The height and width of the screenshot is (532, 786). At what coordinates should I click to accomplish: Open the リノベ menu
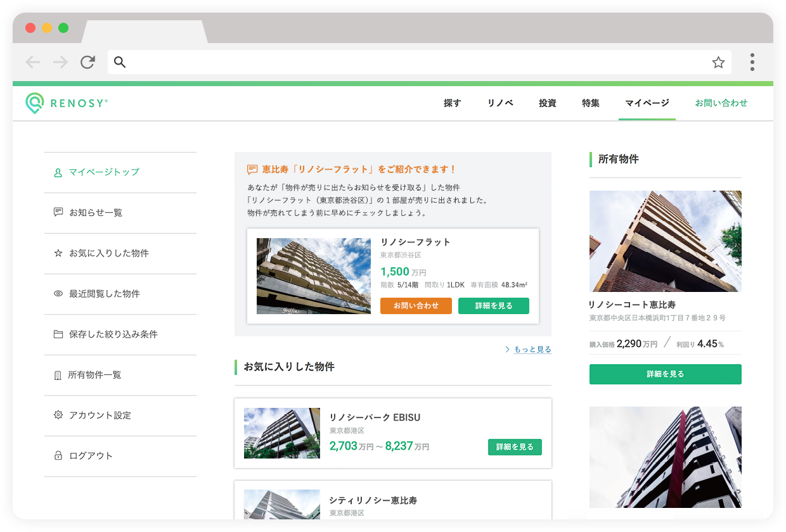tap(501, 103)
